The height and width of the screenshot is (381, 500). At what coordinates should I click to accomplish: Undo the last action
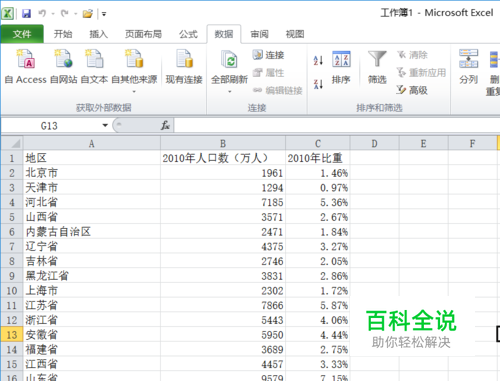(x=42, y=13)
